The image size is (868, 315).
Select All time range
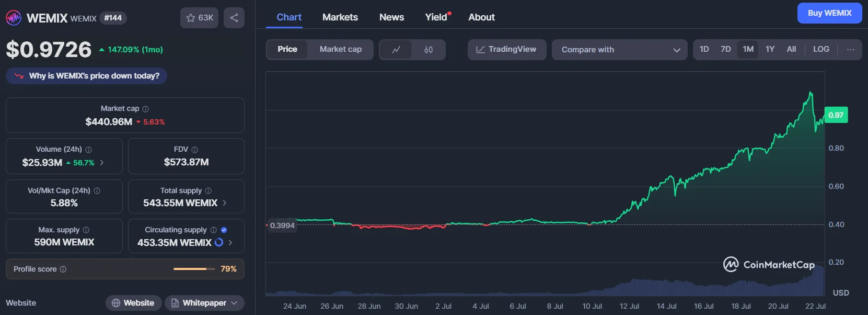coord(791,49)
